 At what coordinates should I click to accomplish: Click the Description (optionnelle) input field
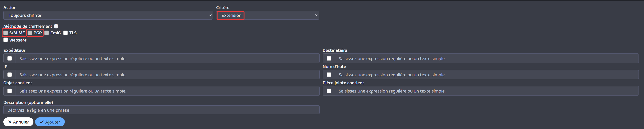(x=161, y=110)
